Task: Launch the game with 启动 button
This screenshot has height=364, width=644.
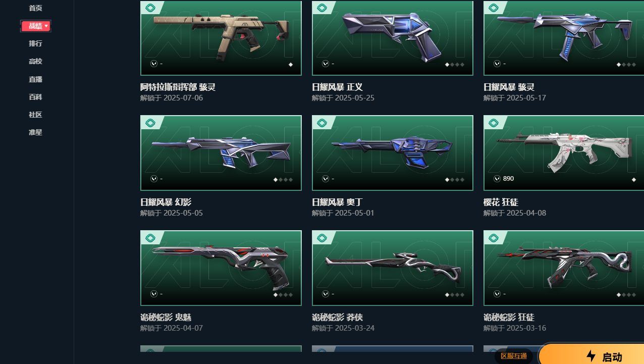Action: pyautogui.click(x=592, y=354)
